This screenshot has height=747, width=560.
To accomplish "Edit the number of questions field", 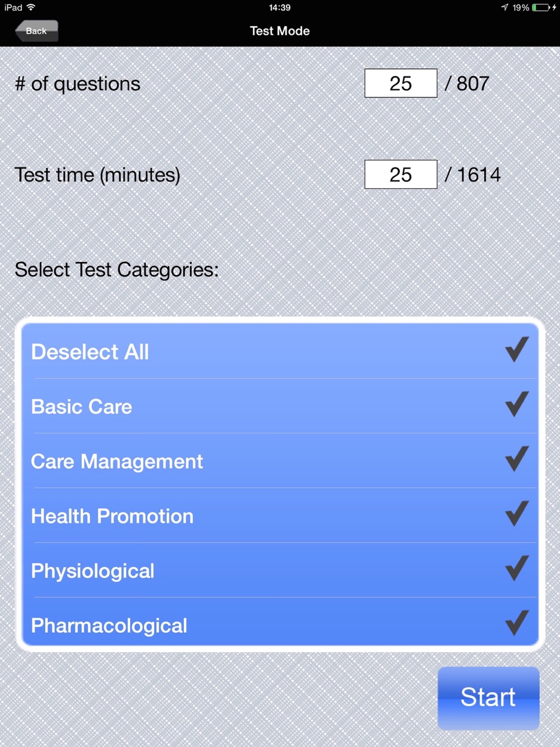I will point(400,83).
